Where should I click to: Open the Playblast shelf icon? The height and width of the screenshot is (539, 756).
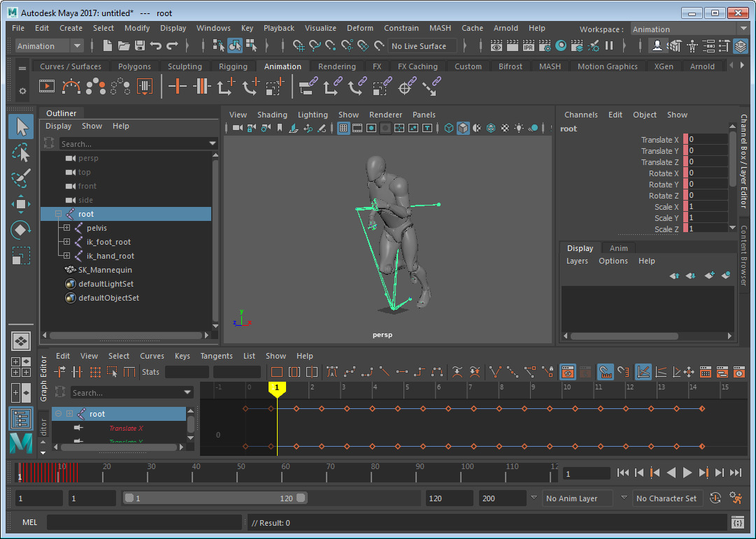(x=47, y=87)
